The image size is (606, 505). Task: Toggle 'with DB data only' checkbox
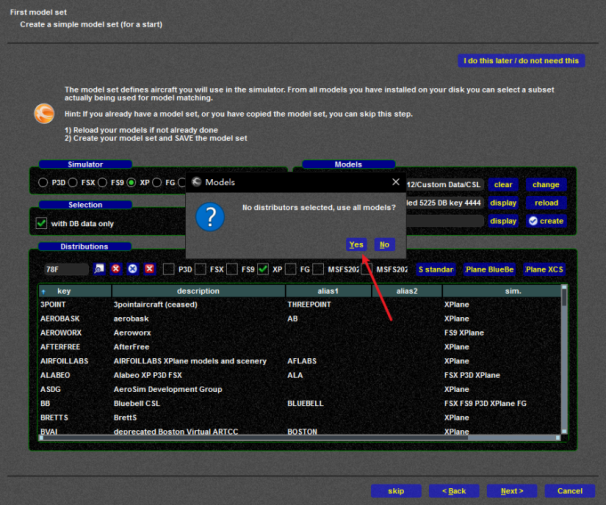pos(42,223)
